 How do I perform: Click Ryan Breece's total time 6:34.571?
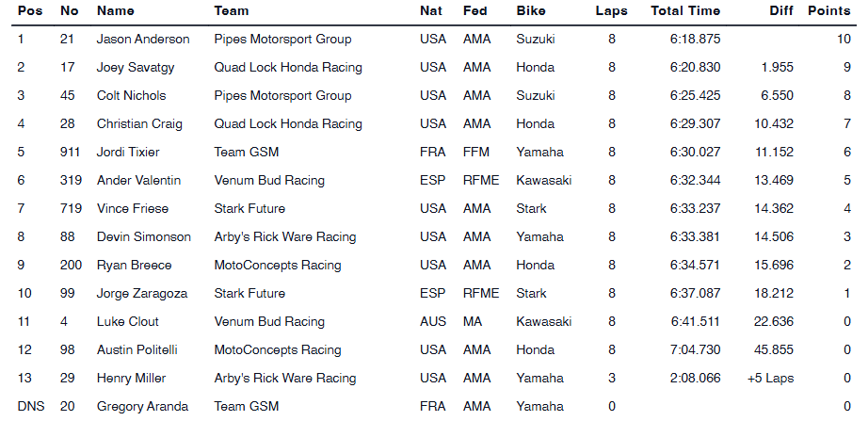pos(695,266)
